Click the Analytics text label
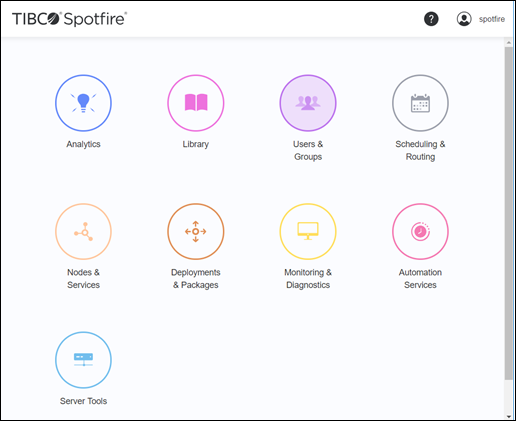 (x=83, y=144)
